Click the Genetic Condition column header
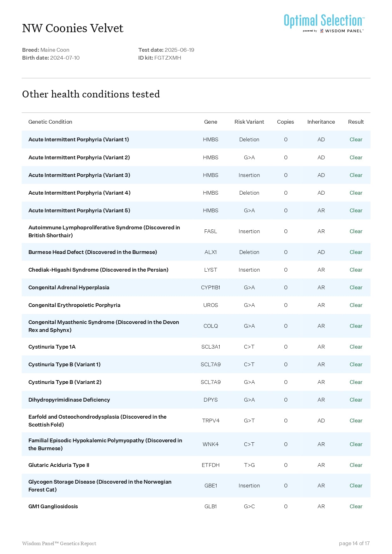The image size is (392, 554). point(50,122)
